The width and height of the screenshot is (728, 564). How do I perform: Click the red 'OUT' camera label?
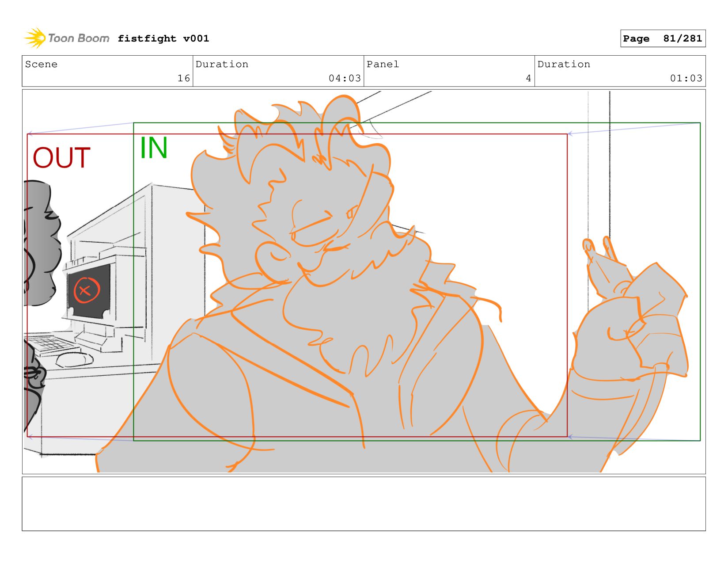click(62, 158)
